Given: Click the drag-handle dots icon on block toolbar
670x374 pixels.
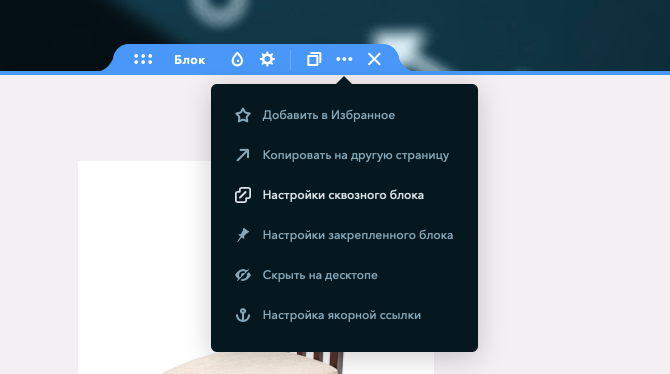Looking at the screenshot, I should click(143, 59).
